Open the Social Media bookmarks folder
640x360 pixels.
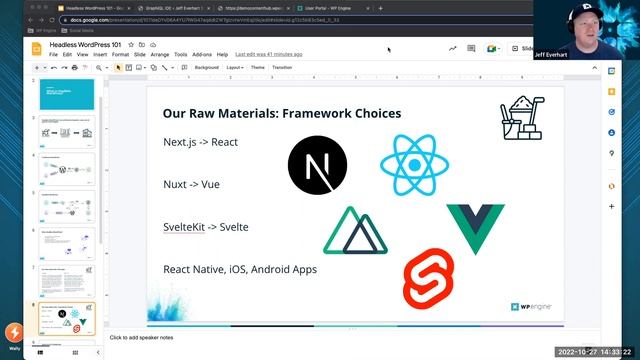point(78,31)
